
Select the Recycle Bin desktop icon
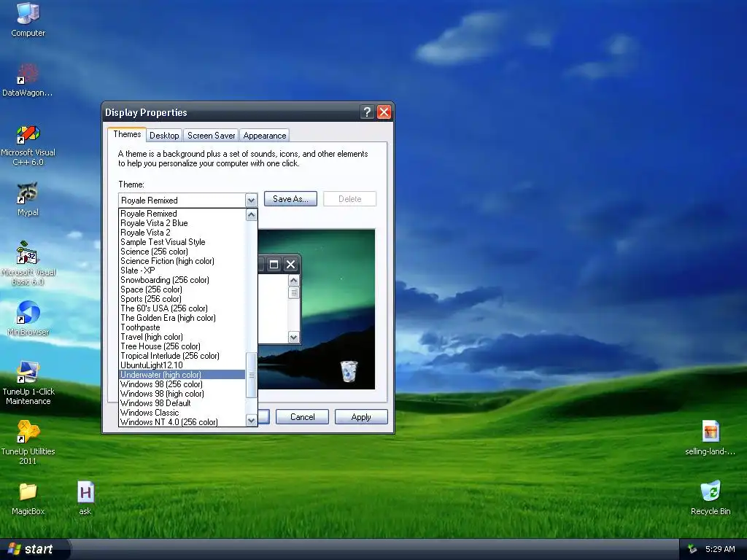tap(711, 498)
